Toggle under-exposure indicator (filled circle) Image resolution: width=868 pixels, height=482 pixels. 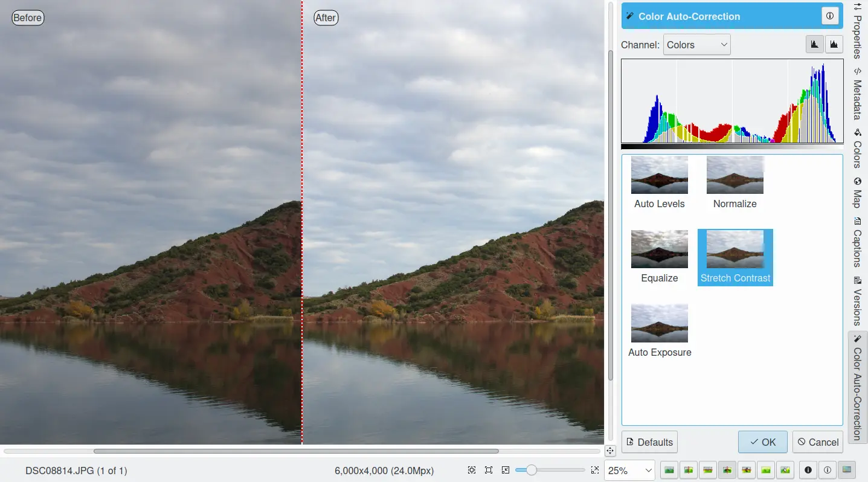[808, 470]
